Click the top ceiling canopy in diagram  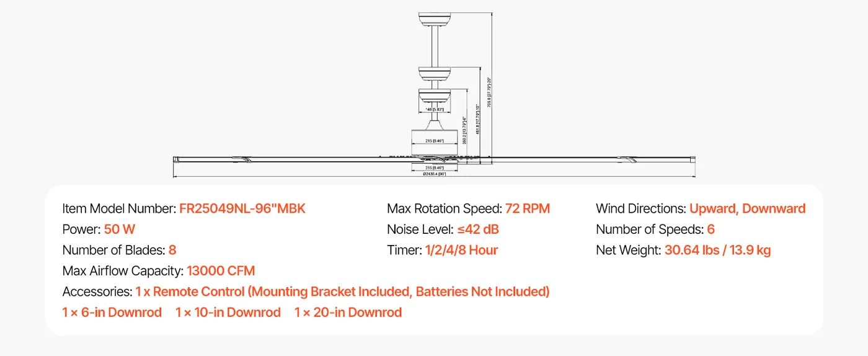click(x=437, y=19)
